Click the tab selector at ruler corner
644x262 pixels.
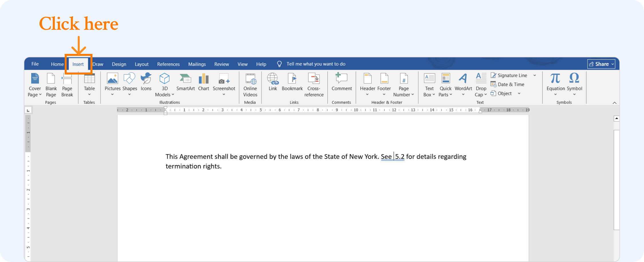28,110
